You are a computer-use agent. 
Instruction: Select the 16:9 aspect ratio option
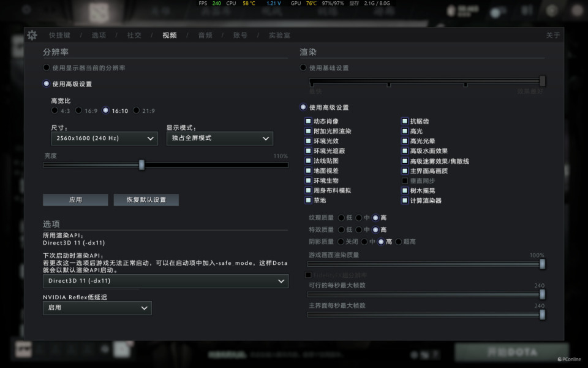click(80, 110)
